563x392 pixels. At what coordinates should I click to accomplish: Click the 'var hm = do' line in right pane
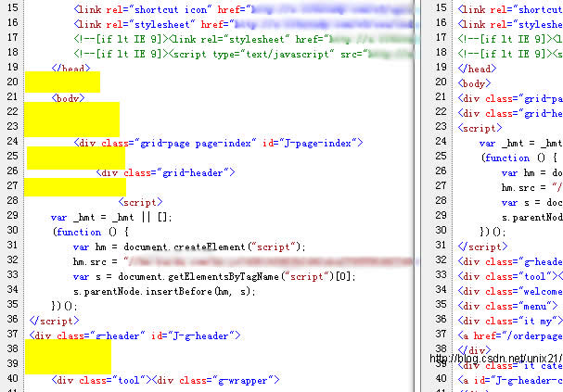(x=532, y=173)
